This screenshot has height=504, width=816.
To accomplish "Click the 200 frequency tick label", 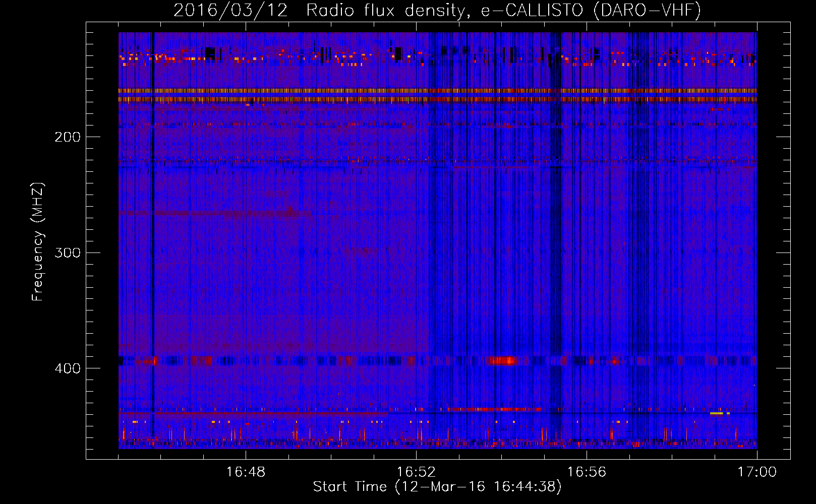I will point(67,137).
